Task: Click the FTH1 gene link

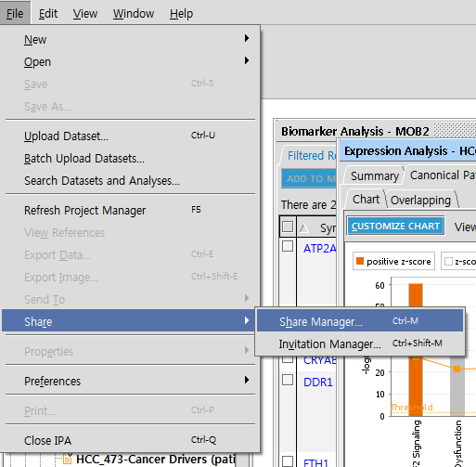Action: point(315,462)
